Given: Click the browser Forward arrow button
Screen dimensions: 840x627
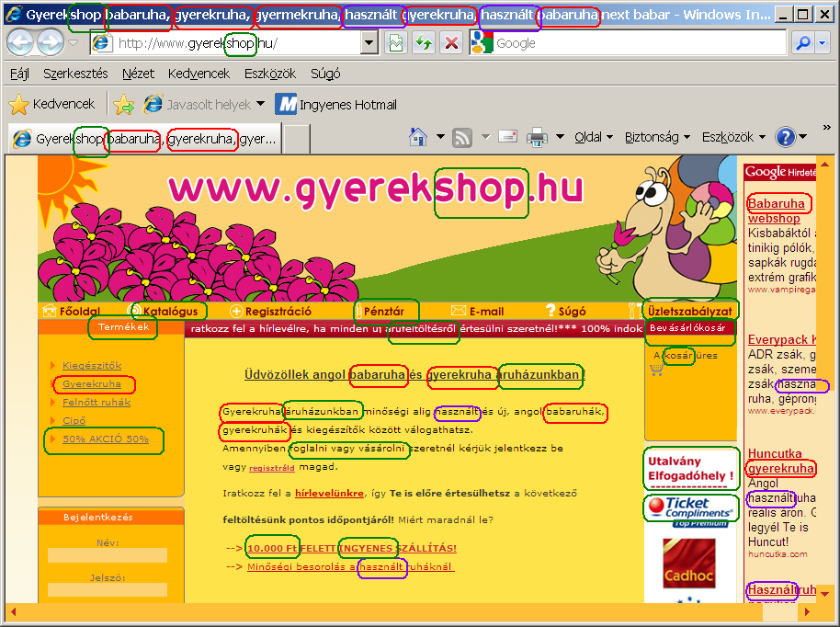Looking at the screenshot, I should pyautogui.click(x=51, y=42).
